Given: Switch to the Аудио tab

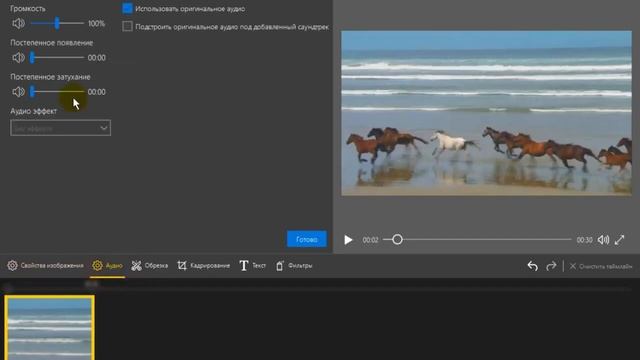Looking at the screenshot, I should [107, 266].
